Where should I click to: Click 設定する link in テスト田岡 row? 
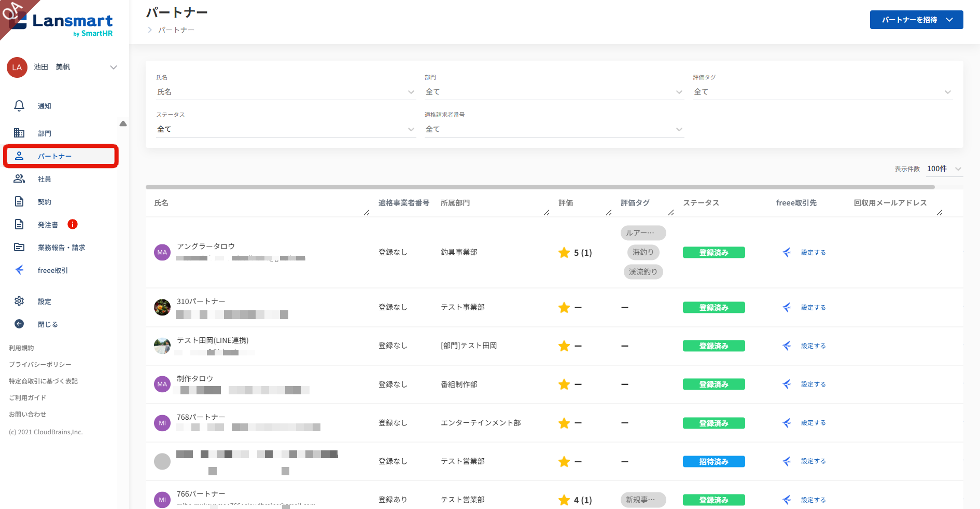pyautogui.click(x=813, y=346)
